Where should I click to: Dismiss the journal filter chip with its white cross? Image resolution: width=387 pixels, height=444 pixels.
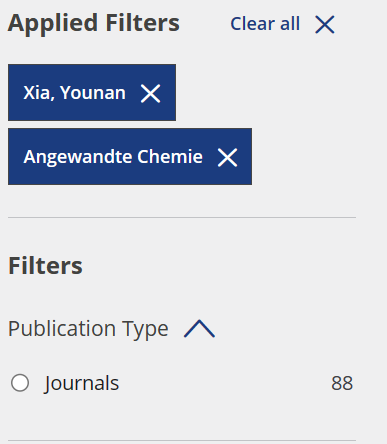pos(227,157)
